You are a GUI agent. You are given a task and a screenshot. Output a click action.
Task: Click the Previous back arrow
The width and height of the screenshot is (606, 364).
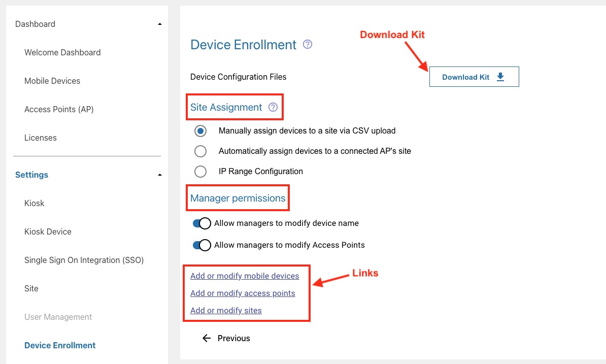pyautogui.click(x=207, y=338)
